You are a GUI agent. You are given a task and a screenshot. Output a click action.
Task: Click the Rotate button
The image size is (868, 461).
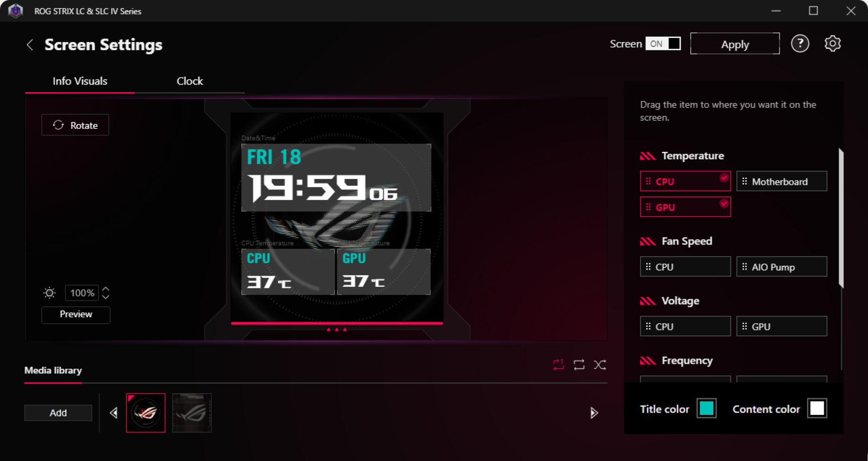coord(75,125)
